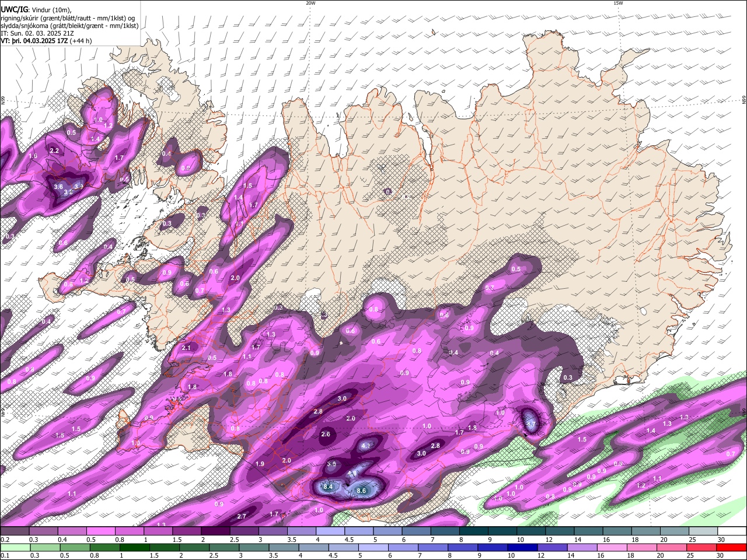747x560 pixels.
Task: Pick the bright pink 0.5 swatch in top legend row
Action: tap(100, 531)
